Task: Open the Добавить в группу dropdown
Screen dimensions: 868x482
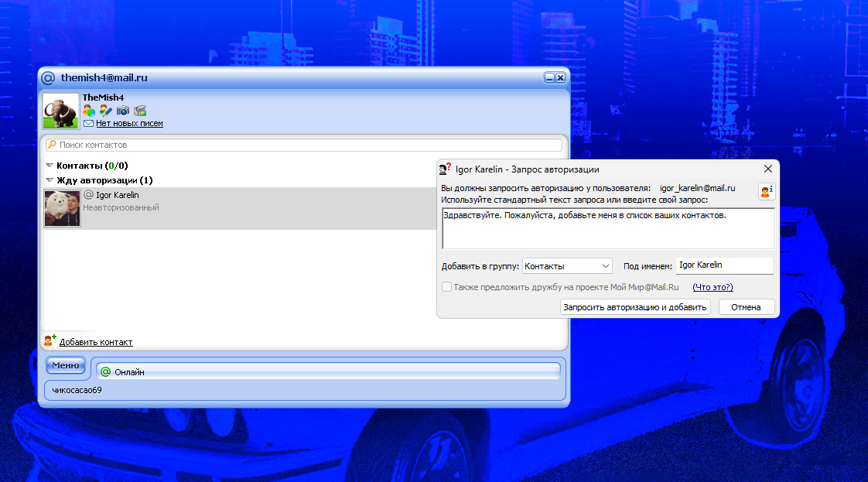Action: point(567,266)
